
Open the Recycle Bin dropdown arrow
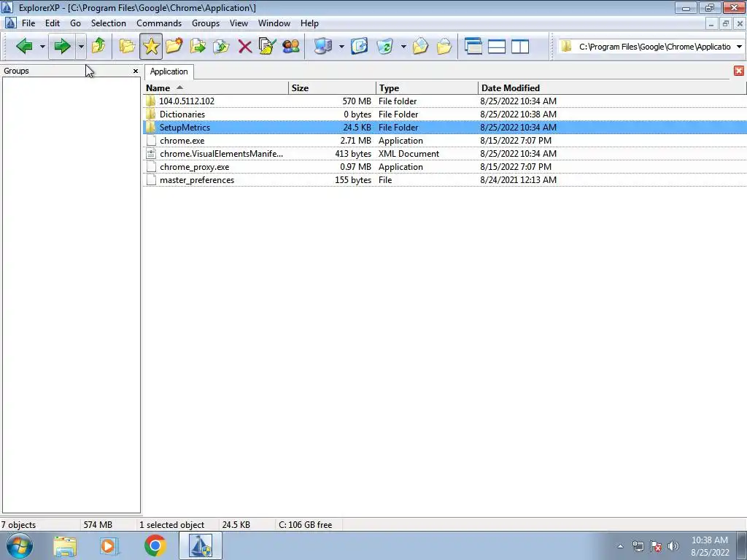tap(403, 47)
